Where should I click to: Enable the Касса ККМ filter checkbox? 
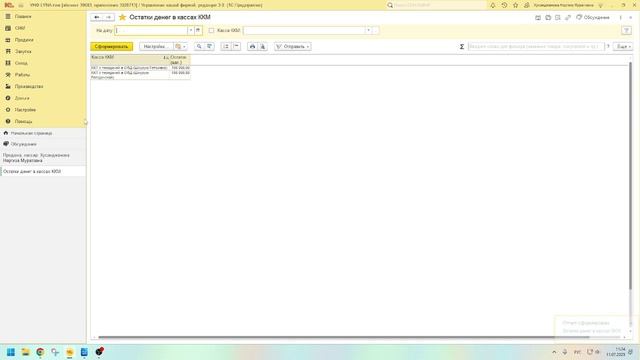pos(211,30)
